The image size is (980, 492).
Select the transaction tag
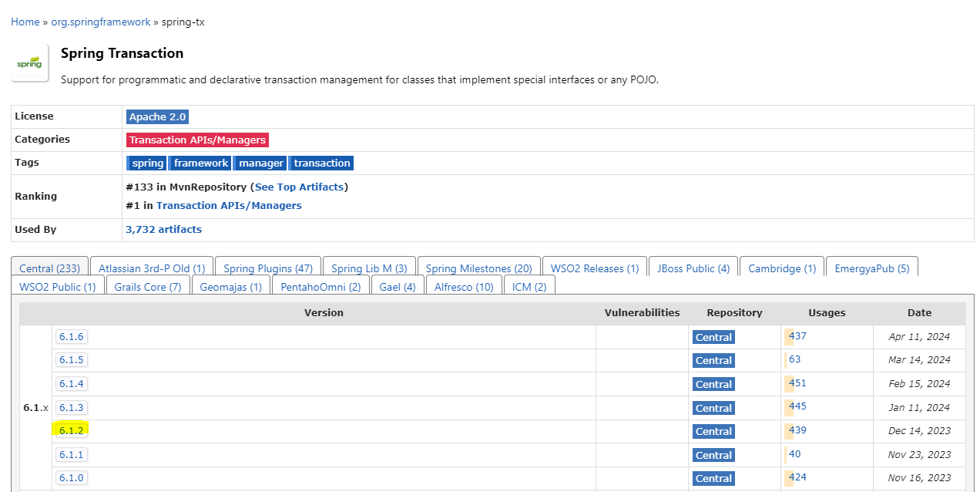pos(321,163)
